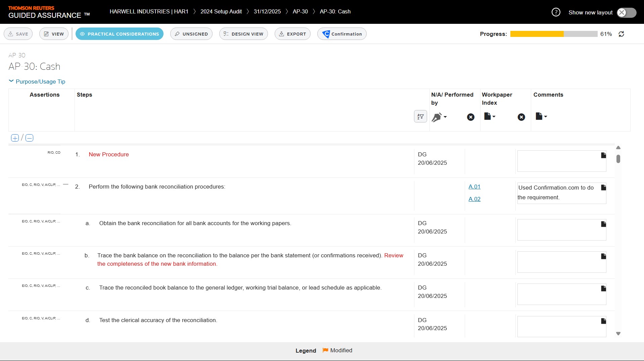Toggle the Practical Considerations view button

(119, 34)
